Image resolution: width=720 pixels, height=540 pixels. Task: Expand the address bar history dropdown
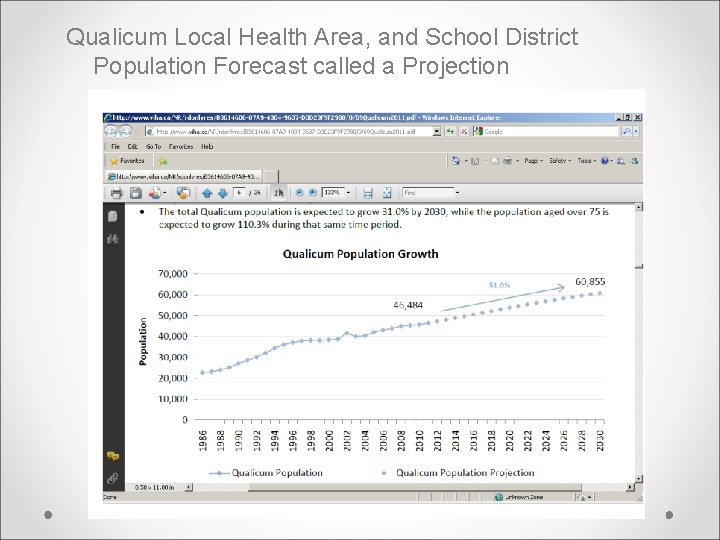coord(437,131)
